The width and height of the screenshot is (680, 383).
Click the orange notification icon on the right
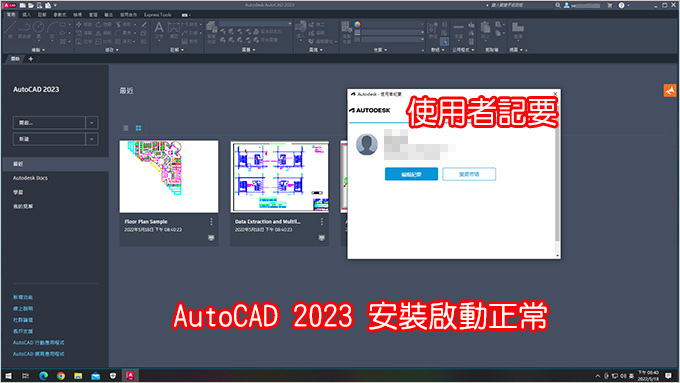[670, 90]
